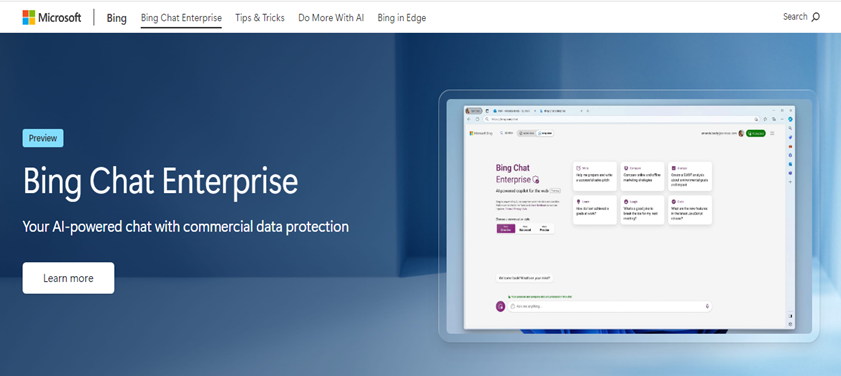Click the browser back arrow in preview

[469, 119]
